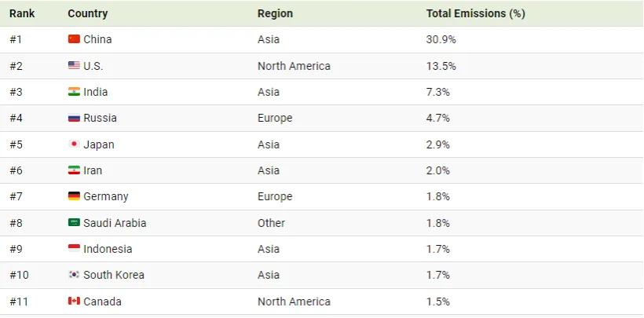Sort by the Rank column header

(x=22, y=13)
